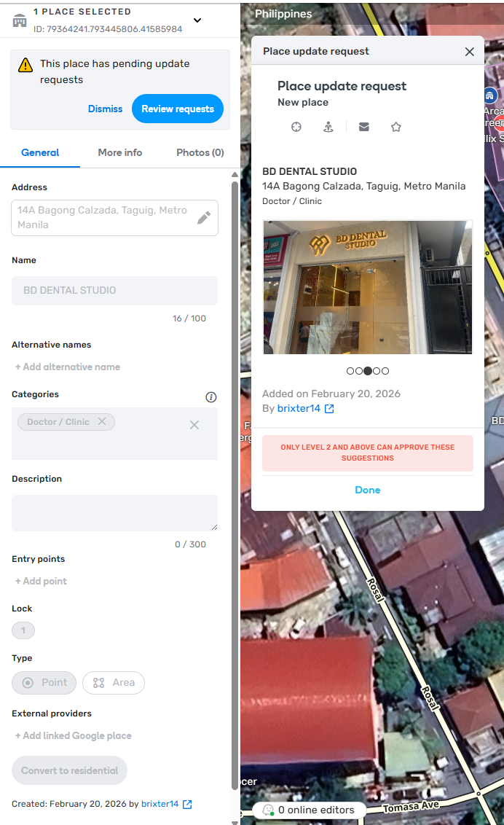Remove the Doctor / Clinic category chip

click(102, 421)
